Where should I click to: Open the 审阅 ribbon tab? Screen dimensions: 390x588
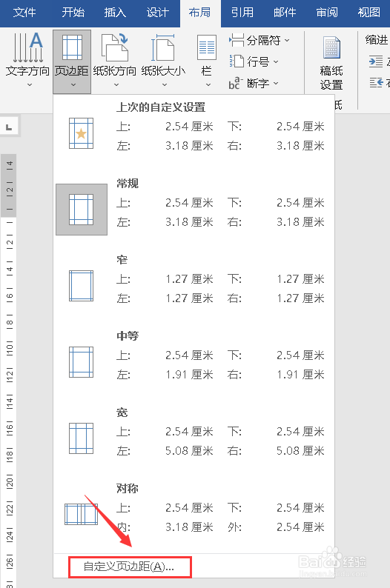(x=327, y=13)
